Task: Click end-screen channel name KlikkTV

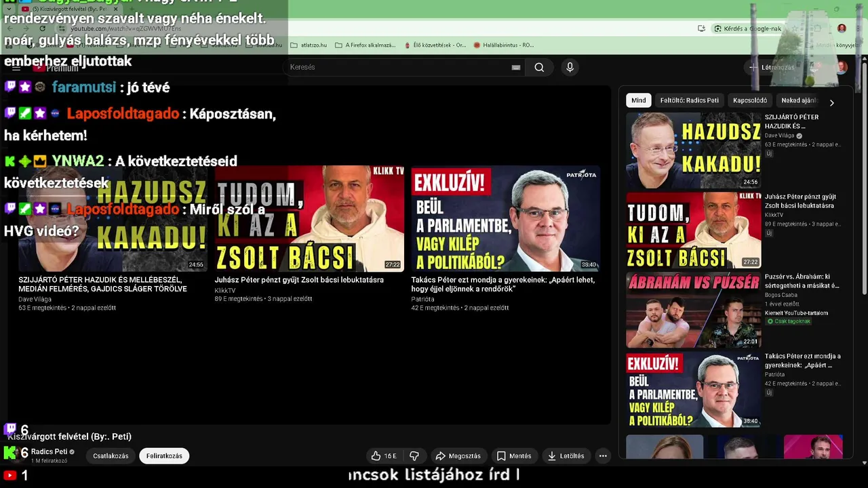Action: [x=225, y=290]
